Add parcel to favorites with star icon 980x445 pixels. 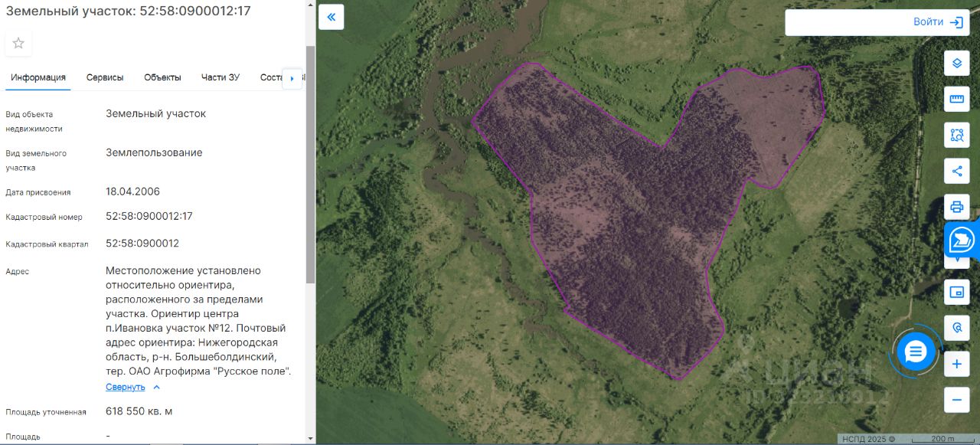18,43
